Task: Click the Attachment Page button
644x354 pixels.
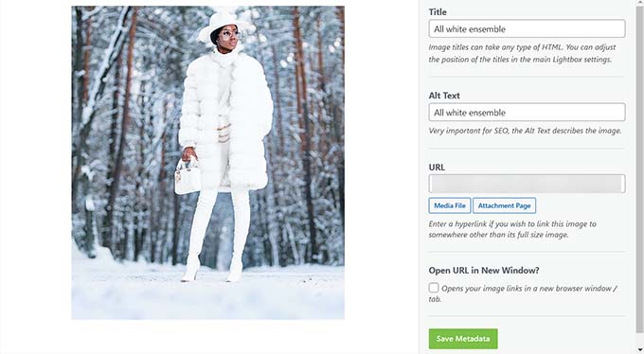Action: (504, 205)
